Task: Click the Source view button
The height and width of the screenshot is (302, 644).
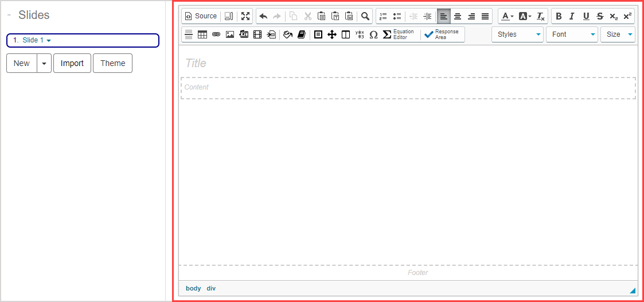Action: pyautogui.click(x=200, y=16)
